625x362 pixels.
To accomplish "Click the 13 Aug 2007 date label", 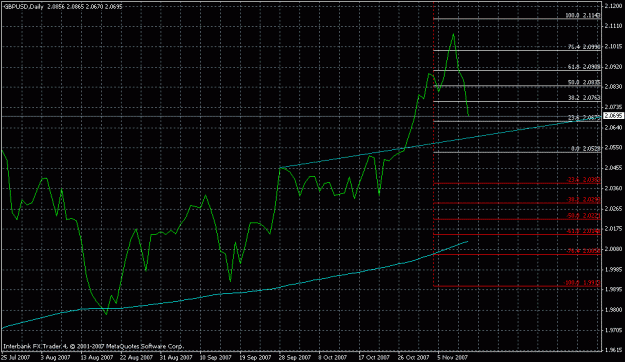I will point(96,357).
